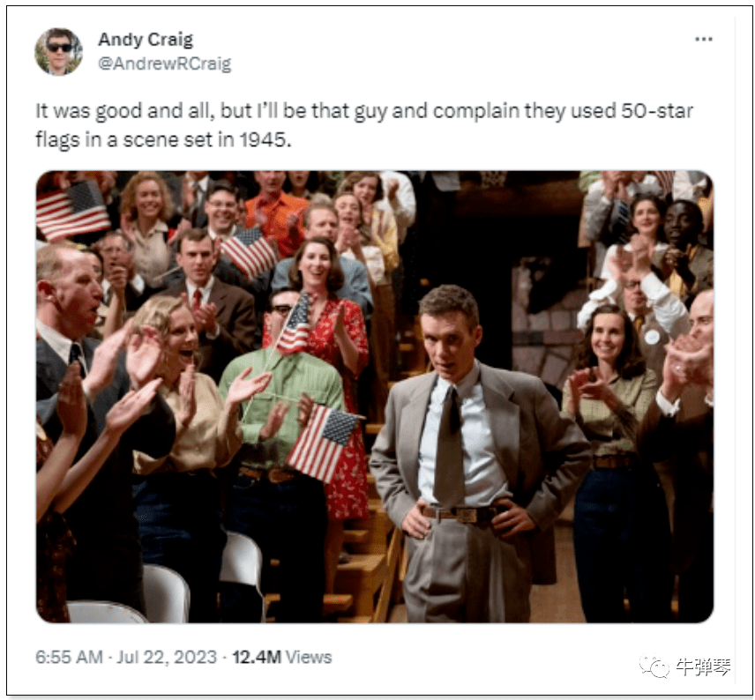Viewport: 755px width, 700px height.
Task: Visit the @AndrewRCraig handle link
Action: pyautogui.click(x=165, y=64)
